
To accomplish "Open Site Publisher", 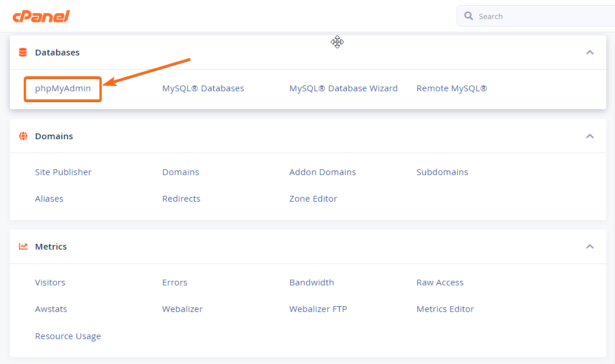I will click(x=63, y=172).
